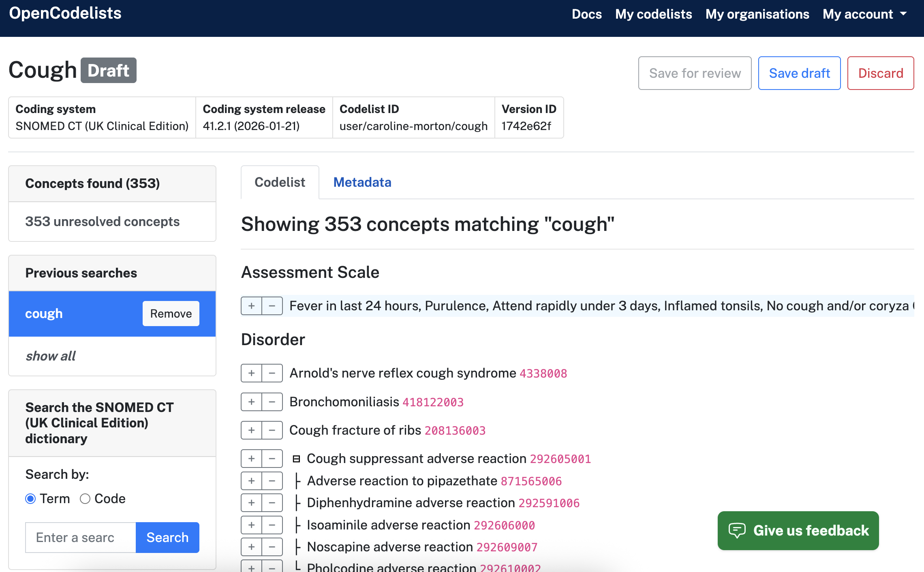
Task: Select the Term search radio button
Action: 30,499
